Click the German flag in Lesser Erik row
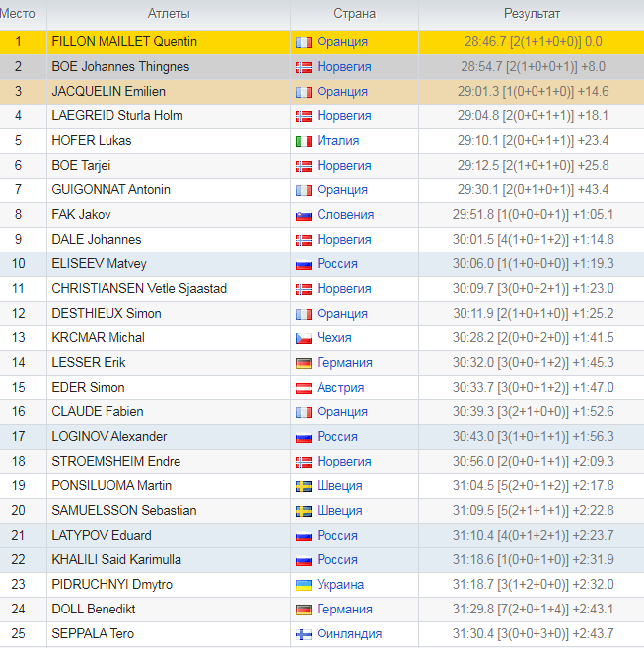This screenshot has height=648, width=644. tap(304, 363)
